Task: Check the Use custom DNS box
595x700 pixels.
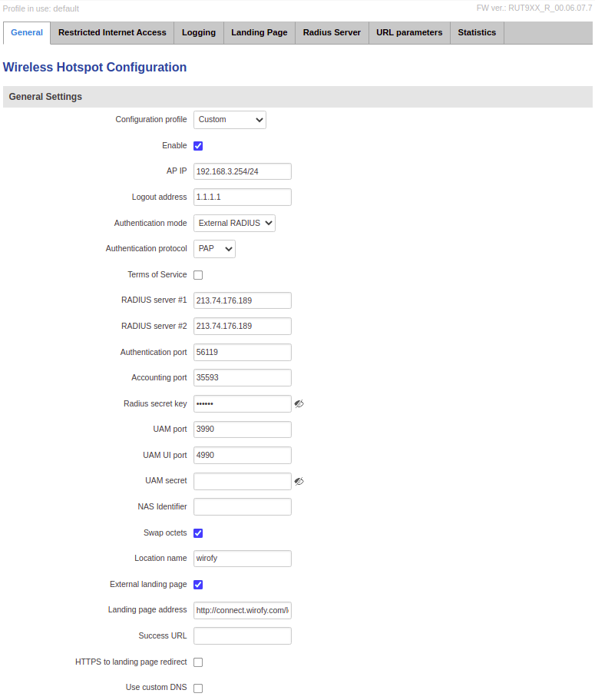Action: [198, 688]
